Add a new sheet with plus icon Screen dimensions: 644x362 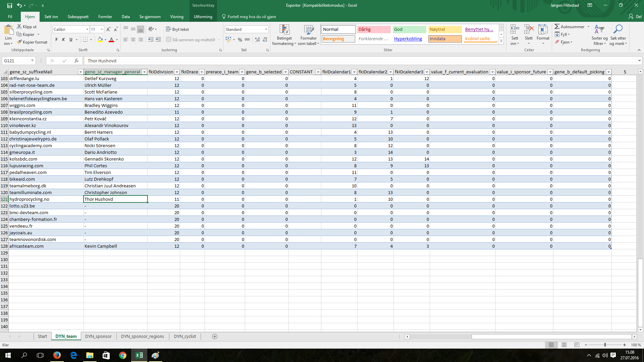(215, 336)
